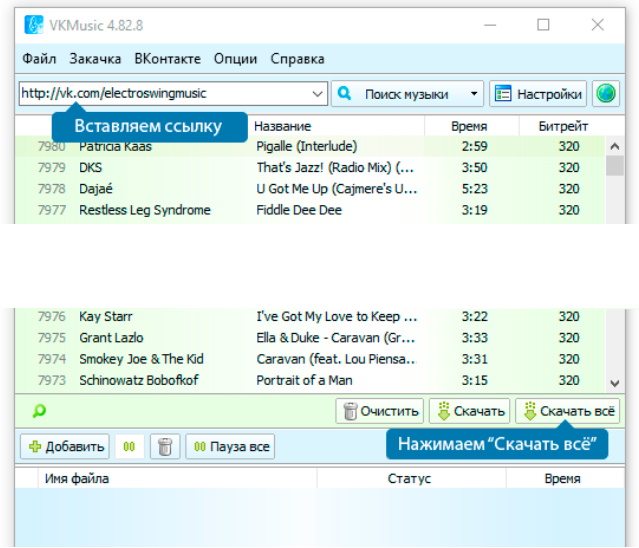Select the Kay Starr track row
Screen dimensions: 639x548
pyautogui.click(x=310, y=317)
